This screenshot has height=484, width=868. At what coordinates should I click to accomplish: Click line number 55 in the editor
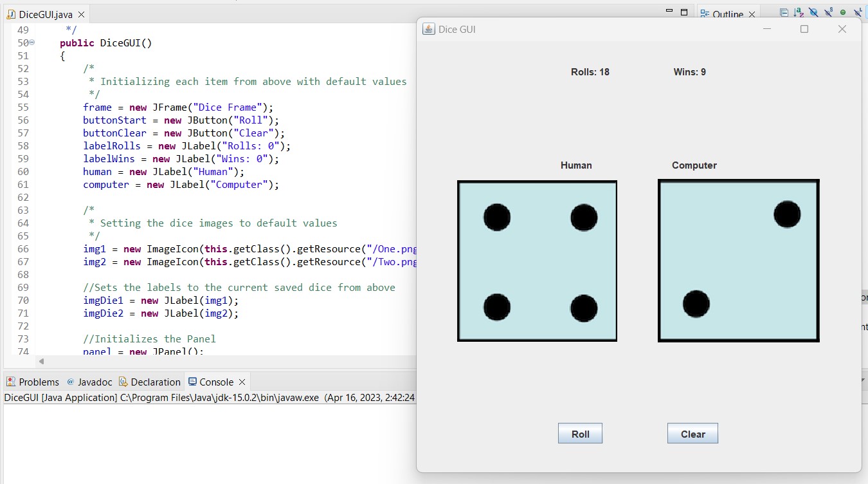(23, 107)
